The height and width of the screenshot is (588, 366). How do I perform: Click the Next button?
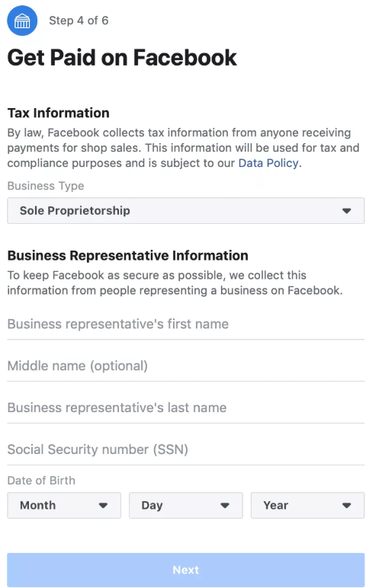186,570
